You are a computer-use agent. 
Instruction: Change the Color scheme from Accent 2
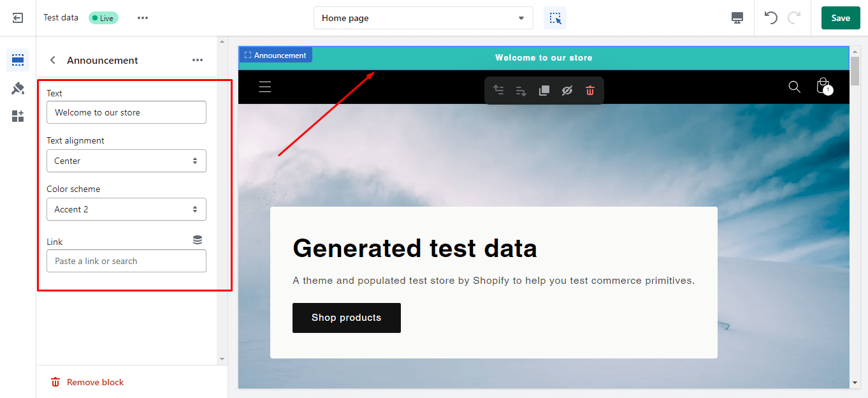pyautogui.click(x=126, y=209)
